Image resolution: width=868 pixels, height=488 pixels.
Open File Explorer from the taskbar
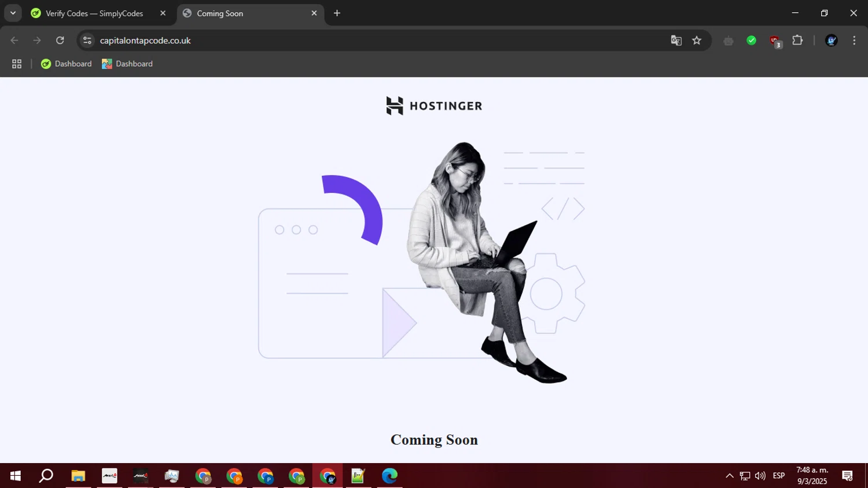(78, 476)
